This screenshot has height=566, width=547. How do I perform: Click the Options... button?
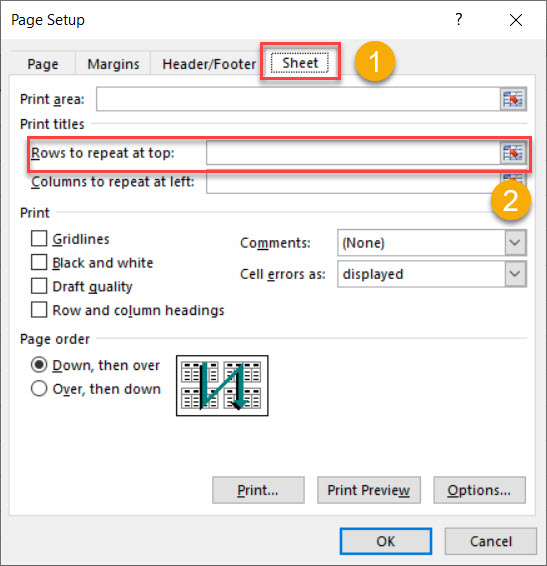pyautogui.click(x=479, y=490)
